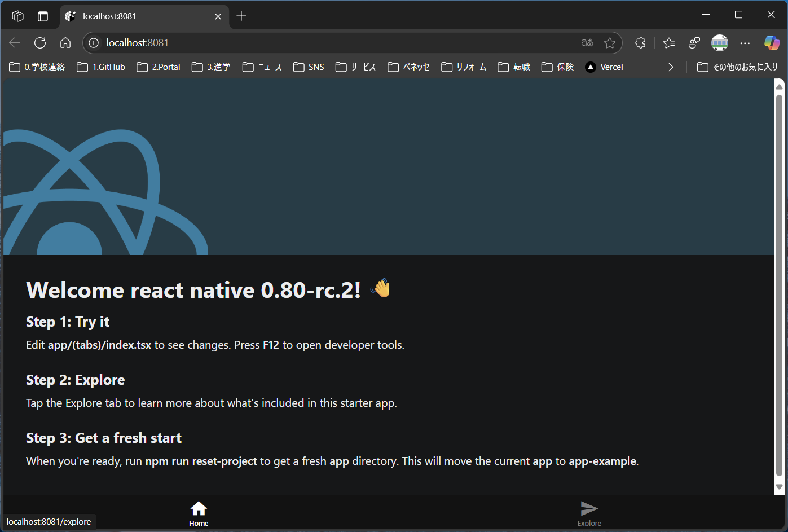Close the localhost:8081 tab
Screen dimensions: 788x532
point(218,16)
